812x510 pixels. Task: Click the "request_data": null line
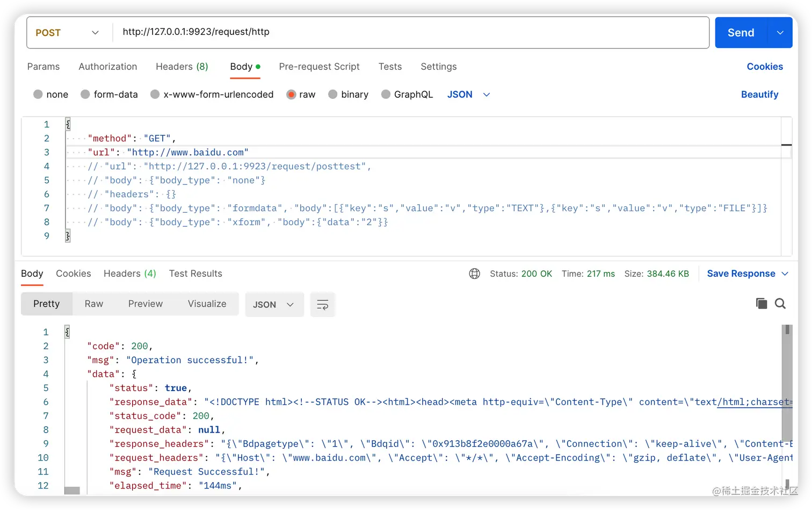point(167,430)
